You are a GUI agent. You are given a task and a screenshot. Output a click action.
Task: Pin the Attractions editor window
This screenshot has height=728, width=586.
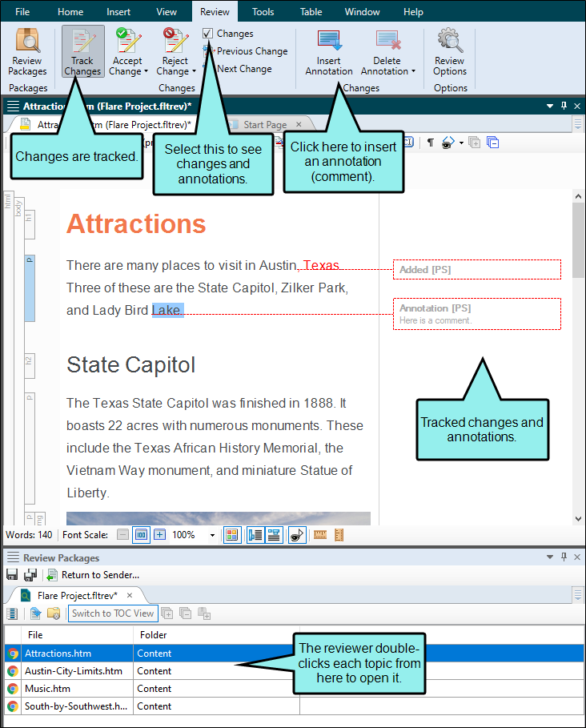564,106
